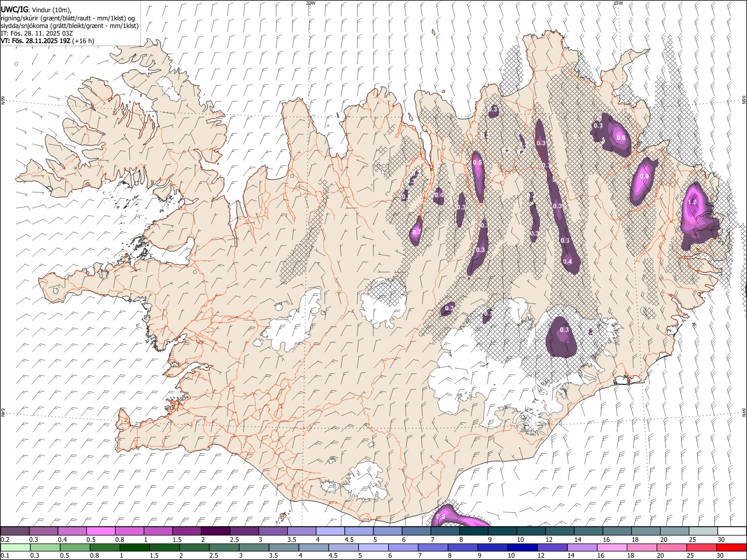
Task: Click the '(+16 h)' forecast offset text
Action: click(x=84, y=41)
